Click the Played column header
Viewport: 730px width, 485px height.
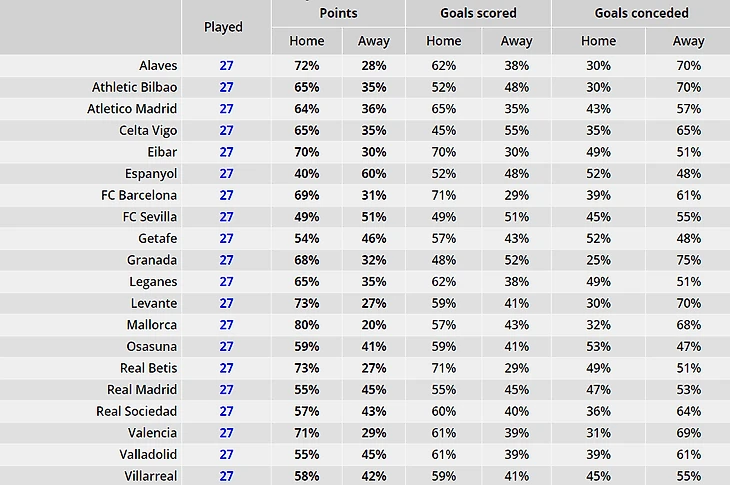point(223,27)
